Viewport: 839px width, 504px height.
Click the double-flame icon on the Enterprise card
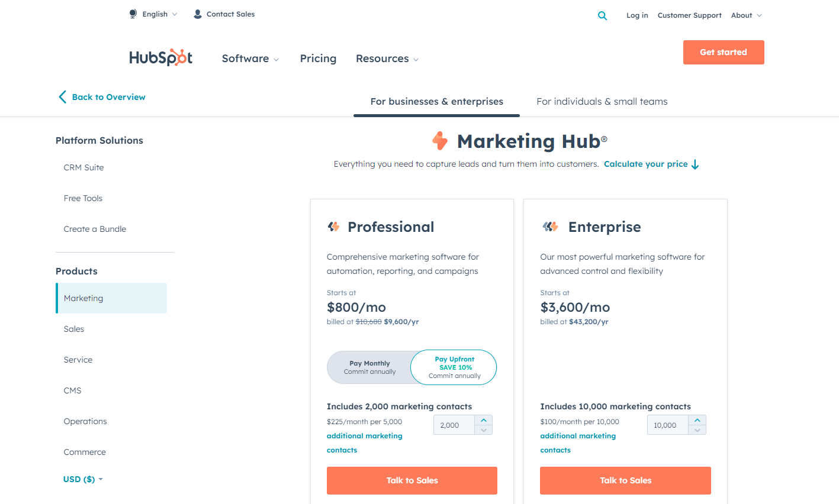[549, 226]
